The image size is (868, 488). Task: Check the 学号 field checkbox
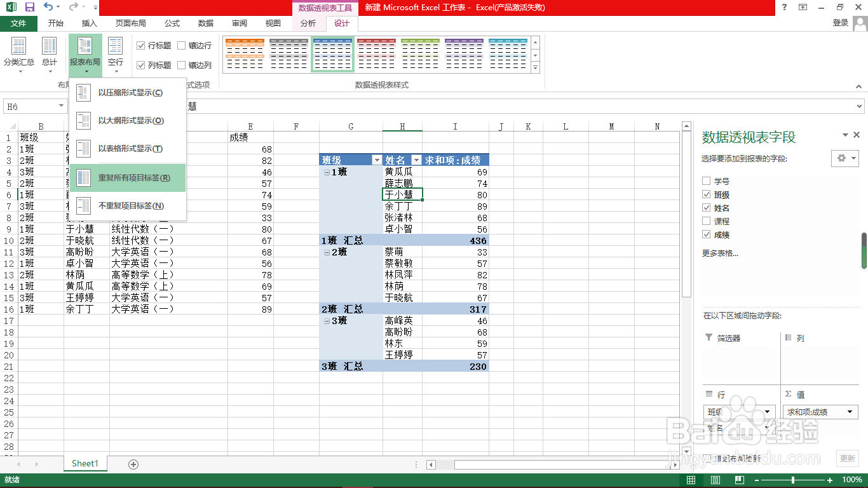pos(707,181)
